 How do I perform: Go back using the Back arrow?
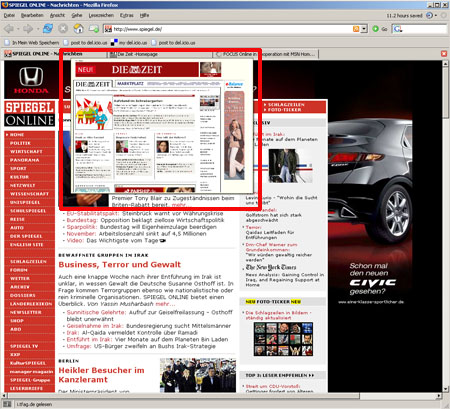(9, 29)
